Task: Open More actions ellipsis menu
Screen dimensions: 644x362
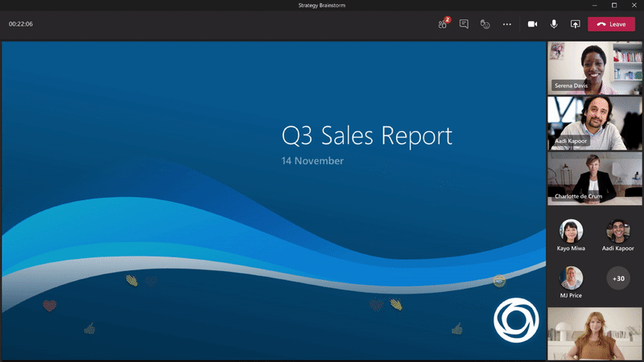Action: click(507, 24)
